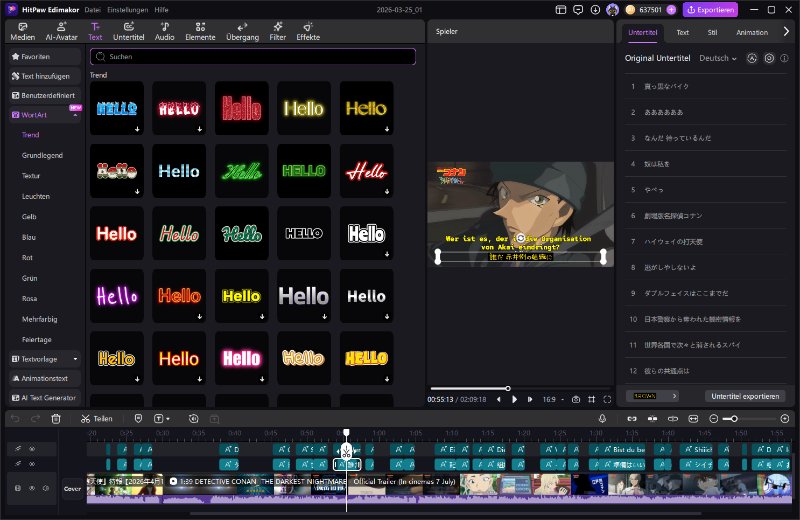Delete the selected clip with trash icon
800x520 pixels.
(56, 418)
